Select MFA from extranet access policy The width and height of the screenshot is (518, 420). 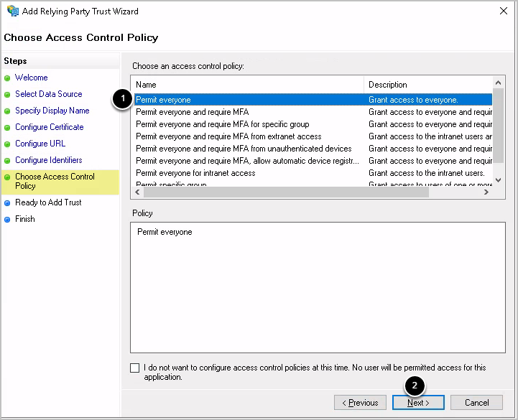(x=228, y=136)
